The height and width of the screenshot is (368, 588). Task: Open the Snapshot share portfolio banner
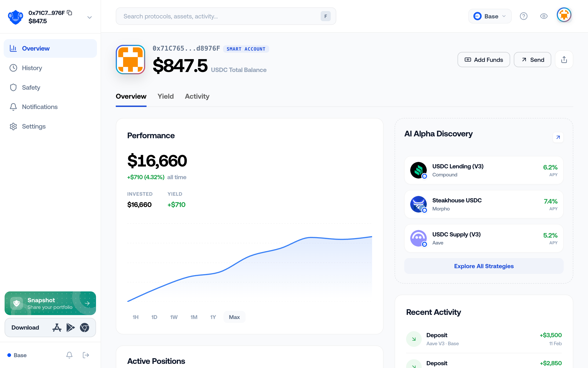click(x=50, y=303)
